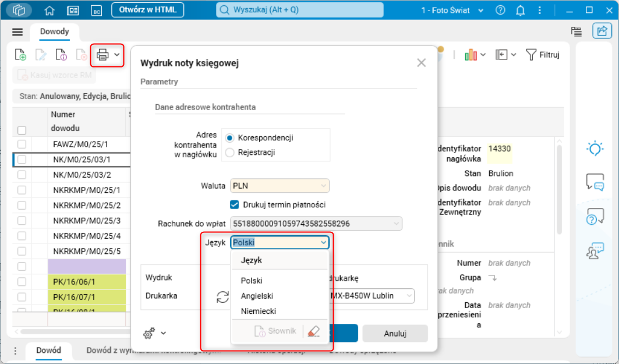Select the document info icon

62,54
